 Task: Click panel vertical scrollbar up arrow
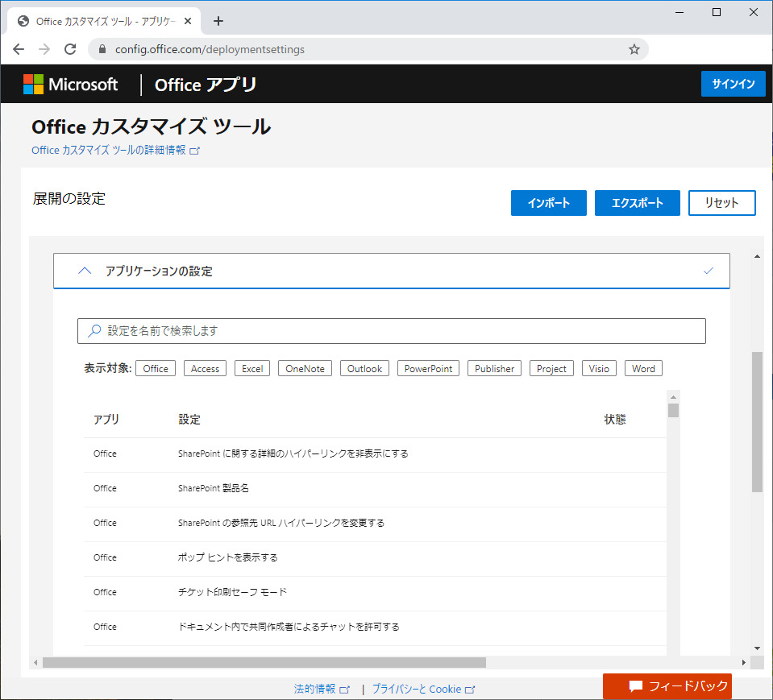click(757, 256)
